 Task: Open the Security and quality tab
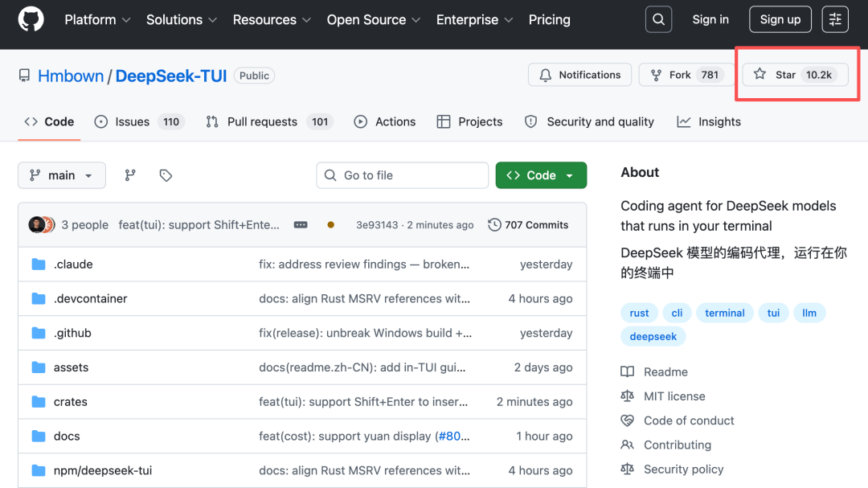(x=589, y=122)
